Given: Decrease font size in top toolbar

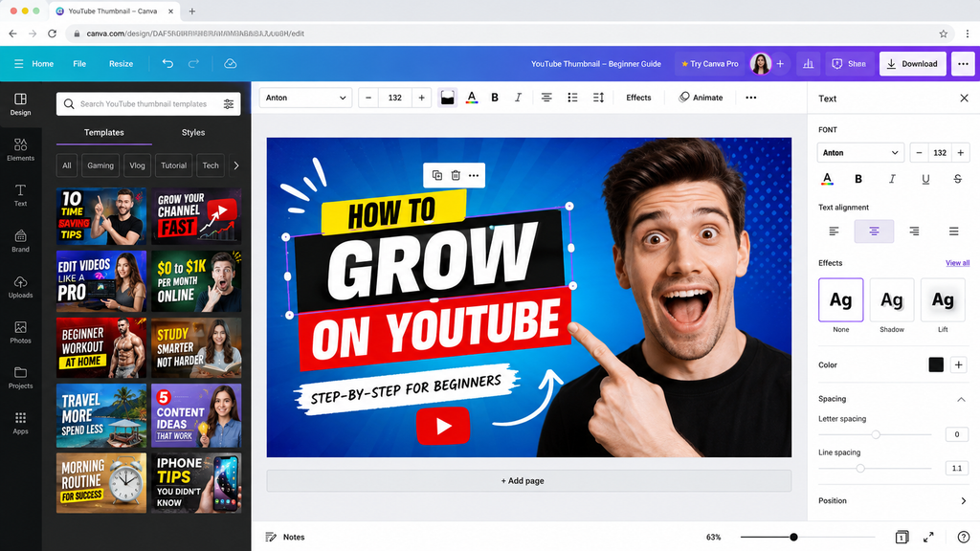Looking at the screenshot, I should click(368, 98).
